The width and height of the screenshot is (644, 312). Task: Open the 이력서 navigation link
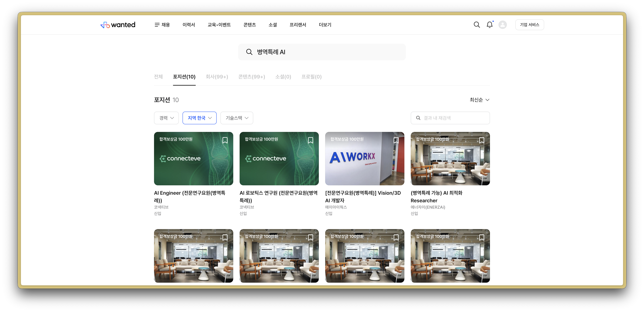pos(189,25)
